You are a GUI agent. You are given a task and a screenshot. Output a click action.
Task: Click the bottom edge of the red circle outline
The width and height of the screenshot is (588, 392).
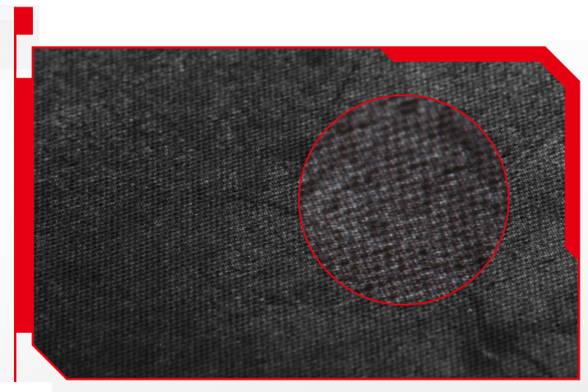pos(404,305)
